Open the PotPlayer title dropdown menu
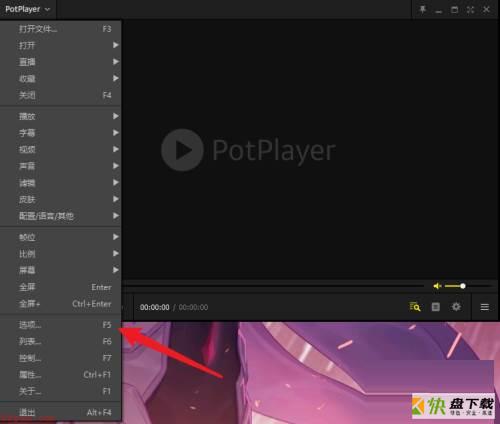Viewport: 500px width, 424px height. pyautogui.click(x=28, y=9)
